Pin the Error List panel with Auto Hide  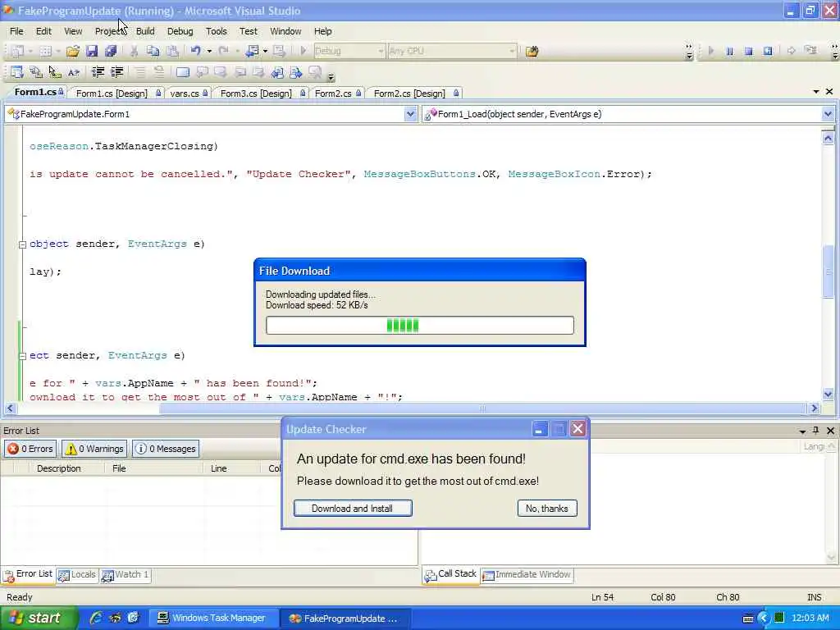tap(816, 430)
